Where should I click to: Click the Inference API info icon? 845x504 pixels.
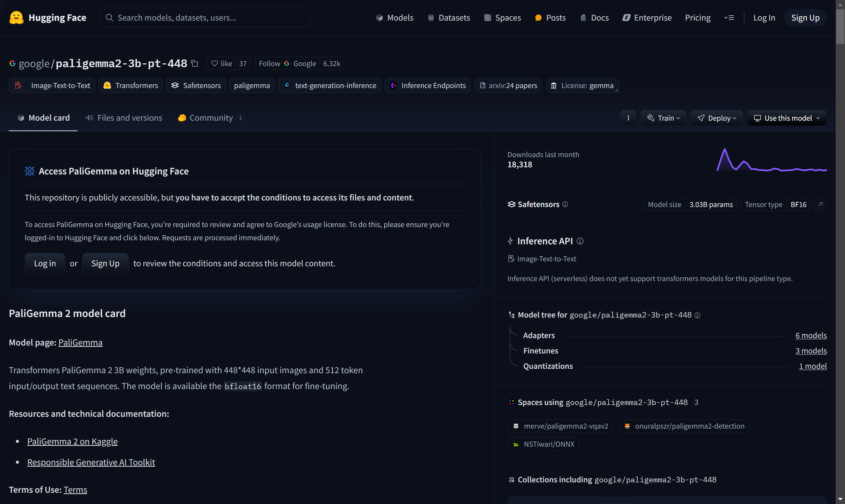click(x=580, y=241)
